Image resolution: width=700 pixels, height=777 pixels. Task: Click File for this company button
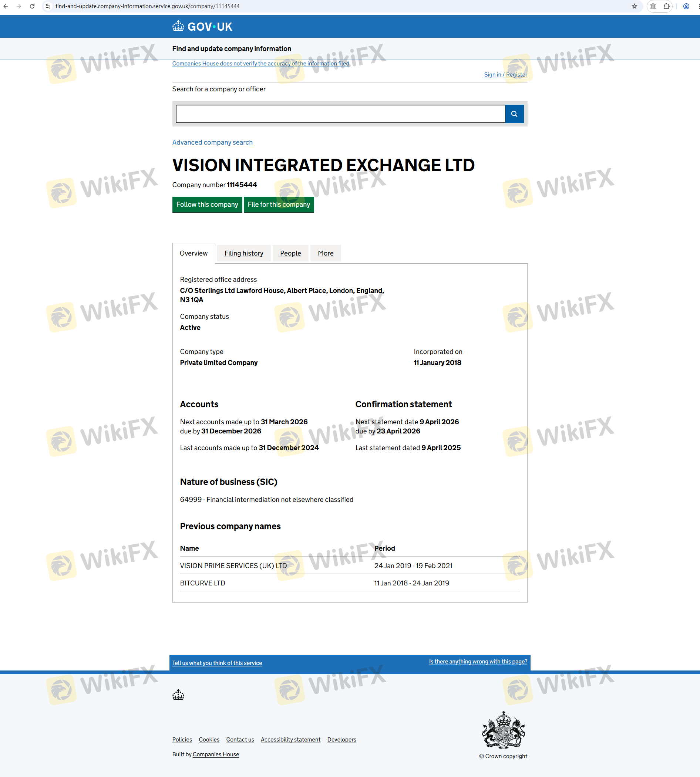point(279,204)
